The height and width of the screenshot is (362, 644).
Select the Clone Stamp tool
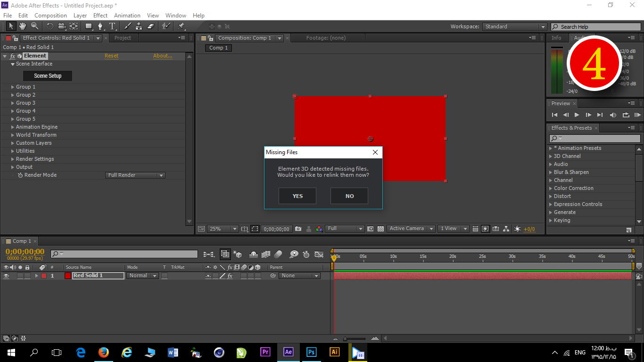point(139,26)
